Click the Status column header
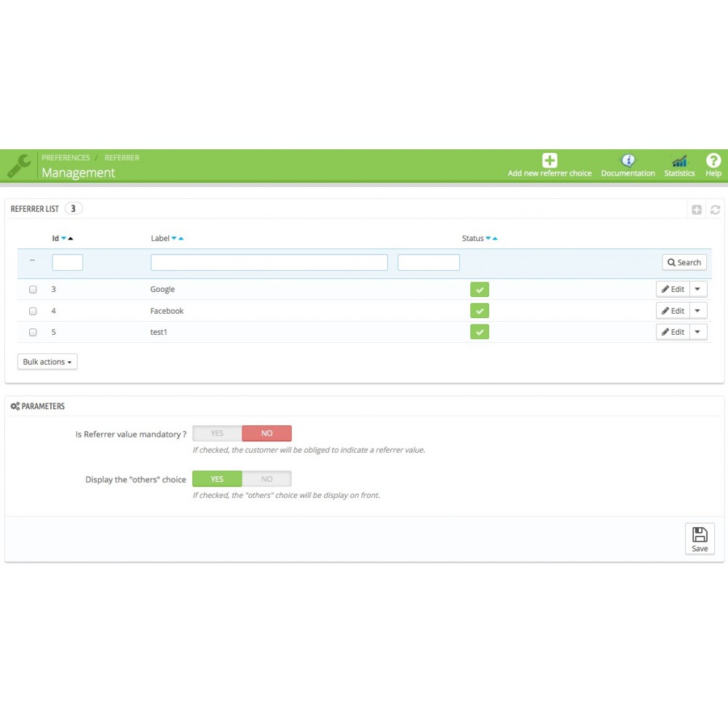 [472, 238]
